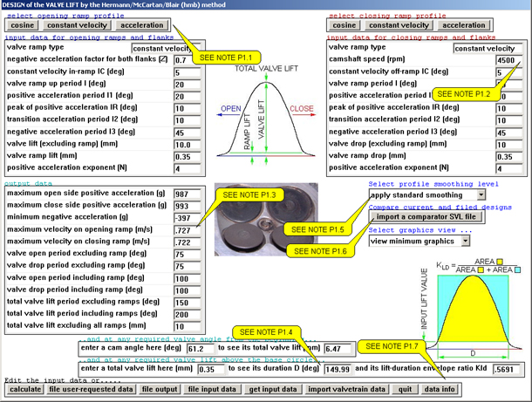Click the SEE NOTE P1.1 callout
This screenshot has width=532, height=402.
tap(226, 58)
